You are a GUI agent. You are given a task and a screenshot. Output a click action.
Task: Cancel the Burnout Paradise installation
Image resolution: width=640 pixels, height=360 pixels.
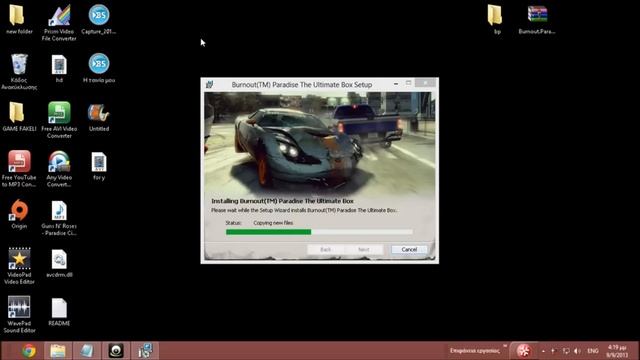(409, 249)
